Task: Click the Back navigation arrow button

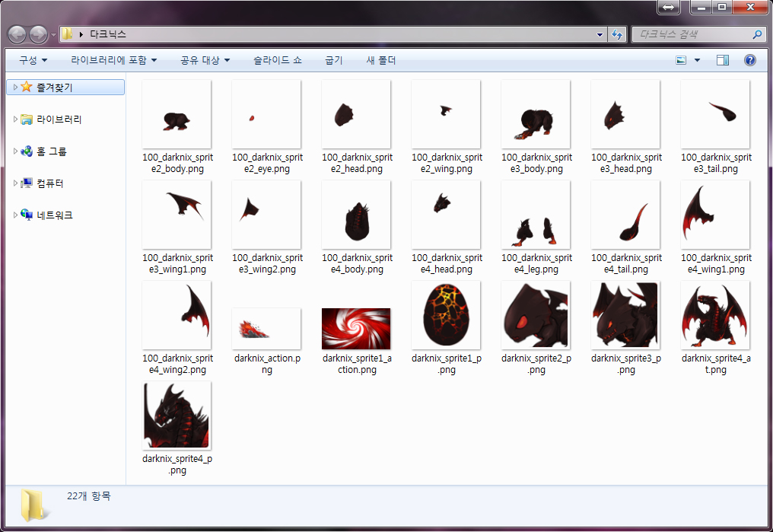Action: coord(17,34)
